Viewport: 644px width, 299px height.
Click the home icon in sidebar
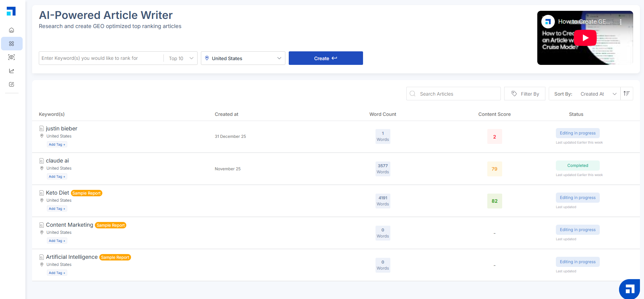click(x=11, y=30)
